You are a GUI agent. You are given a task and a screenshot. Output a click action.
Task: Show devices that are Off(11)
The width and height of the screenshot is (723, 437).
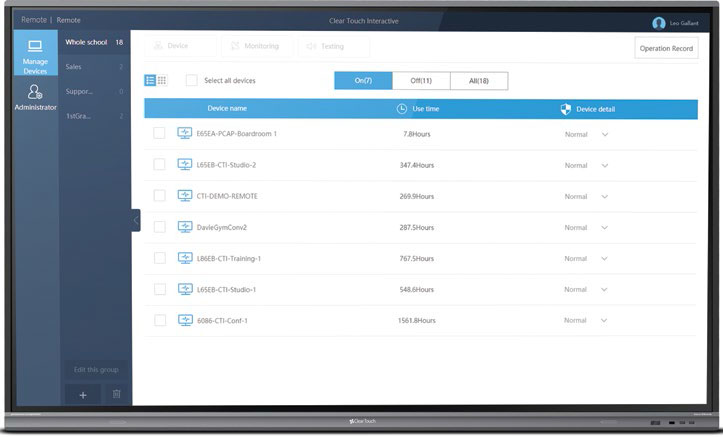(x=421, y=81)
